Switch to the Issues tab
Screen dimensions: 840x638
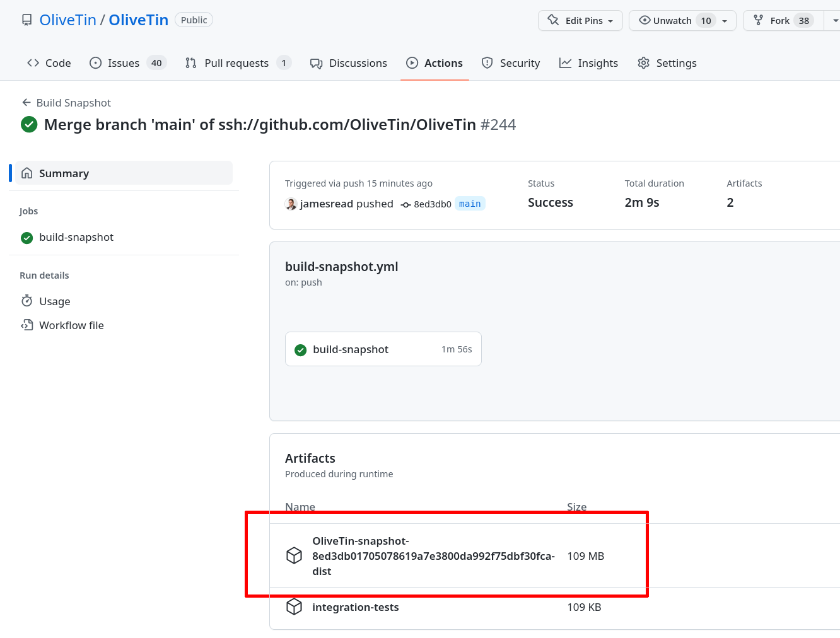124,63
